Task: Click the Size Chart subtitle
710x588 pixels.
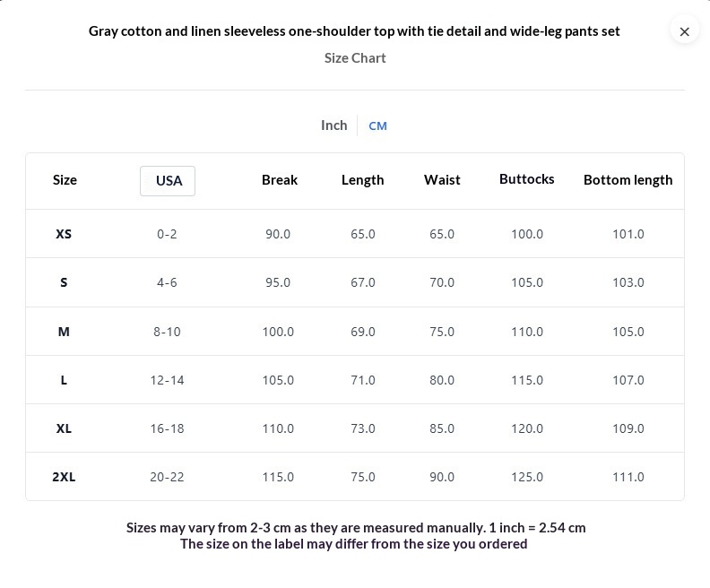Action: coord(355,58)
